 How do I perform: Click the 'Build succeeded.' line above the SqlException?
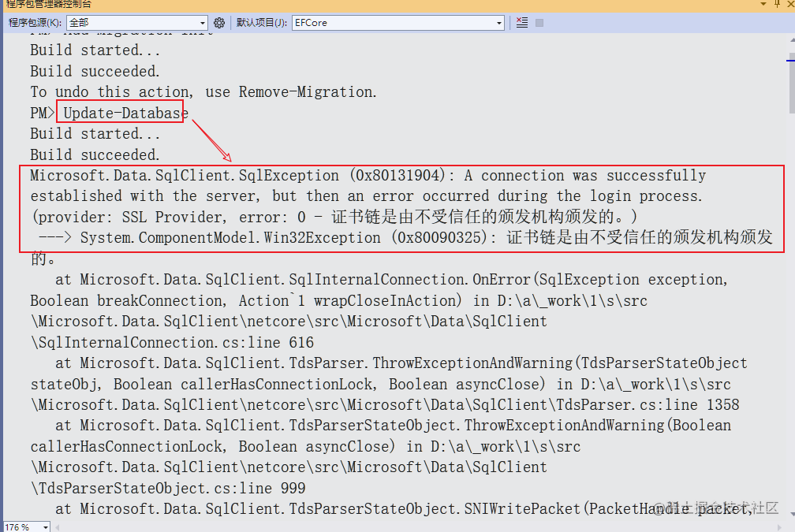pos(95,154)
